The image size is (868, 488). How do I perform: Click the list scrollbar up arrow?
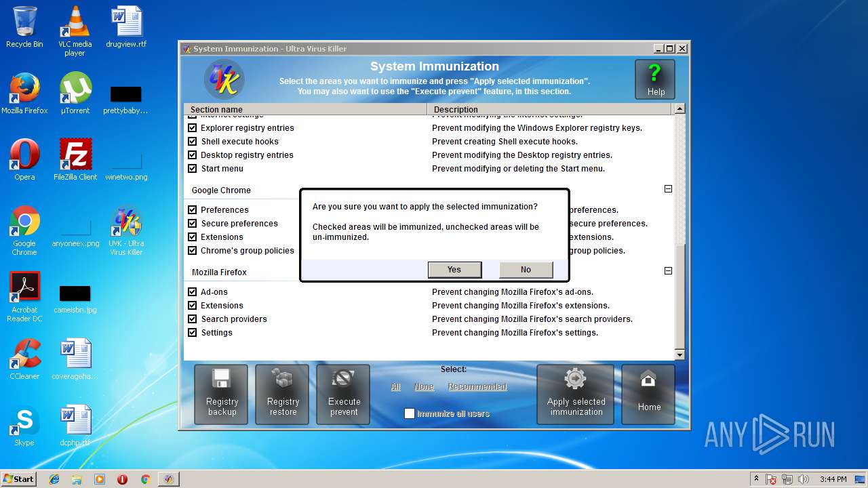(x=679, y=108)
